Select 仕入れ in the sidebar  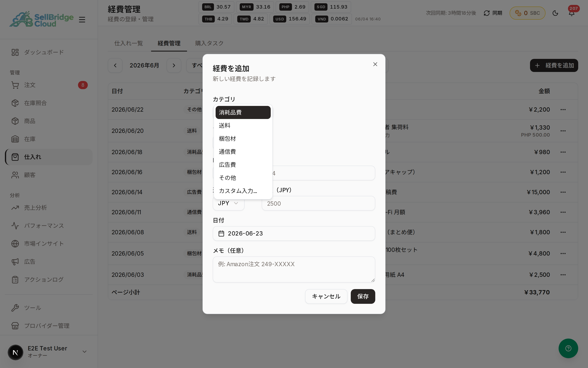point(49,157)
